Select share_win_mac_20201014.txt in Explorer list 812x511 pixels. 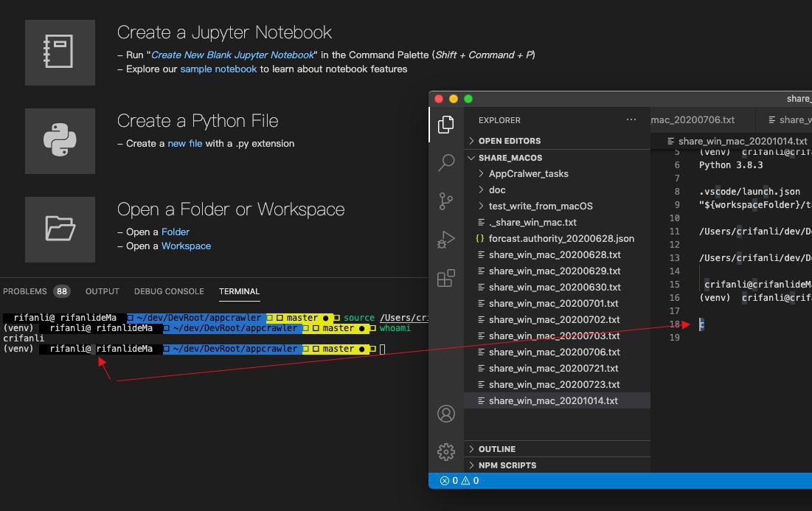click(558, 400)
